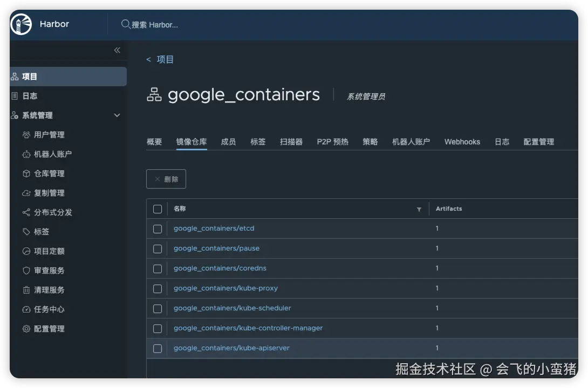
Task: Click the 删除 delete button
Action: pos(166,179)
